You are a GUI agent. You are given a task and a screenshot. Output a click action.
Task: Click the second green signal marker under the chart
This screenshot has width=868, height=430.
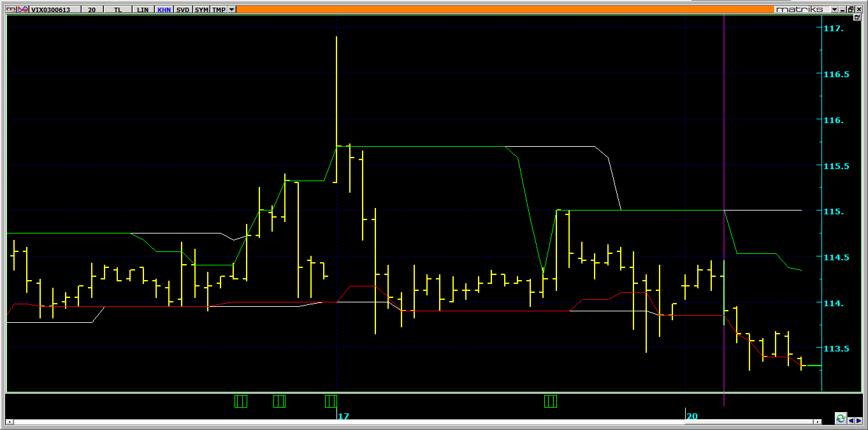[x=279, y=401]
